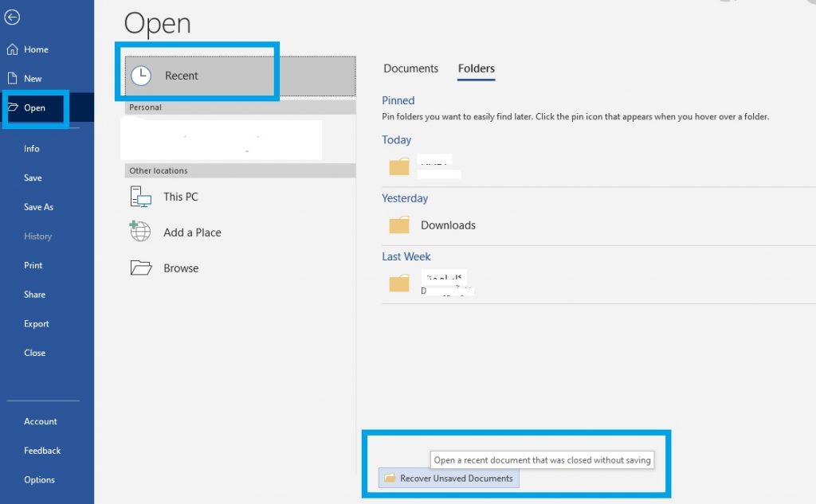
Task: Open Print in the sidebar
Action: 33,265
